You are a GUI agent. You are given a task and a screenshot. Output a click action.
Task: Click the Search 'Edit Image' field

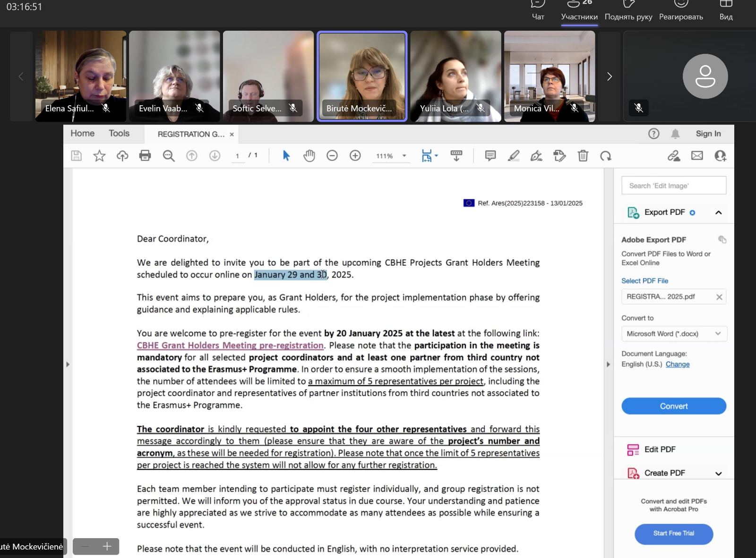click(674, 186)
